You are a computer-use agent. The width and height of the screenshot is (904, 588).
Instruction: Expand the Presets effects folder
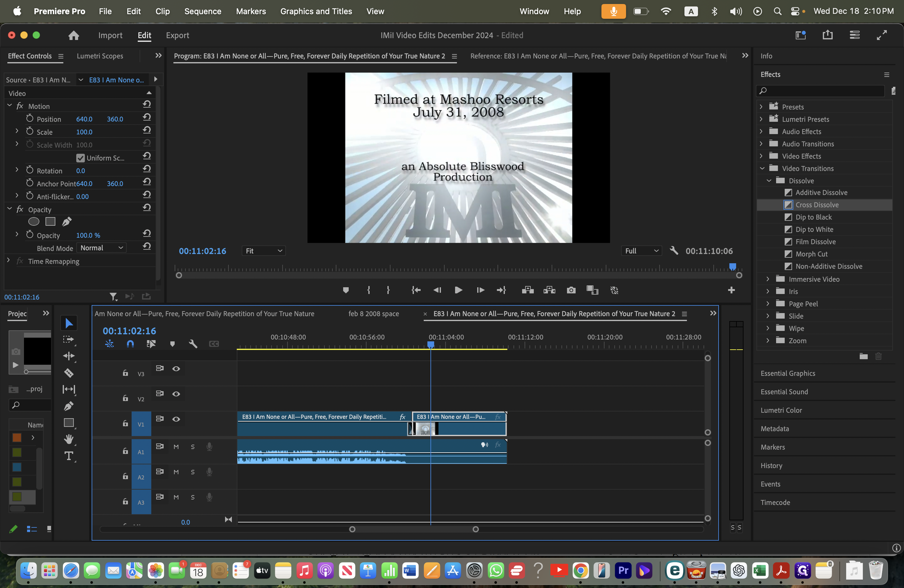click(x=761, y=107)
